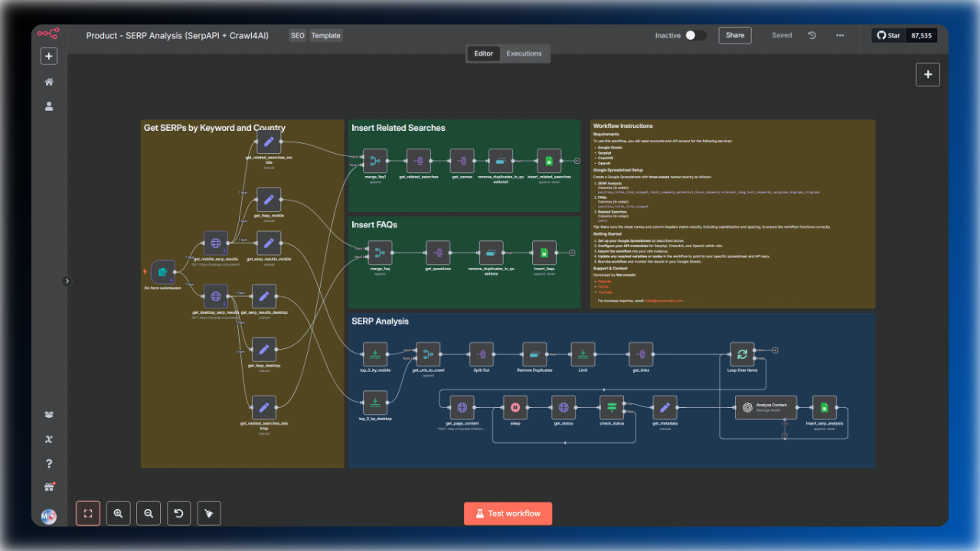Open Variables x icon in the sidebar

point(49,439)
